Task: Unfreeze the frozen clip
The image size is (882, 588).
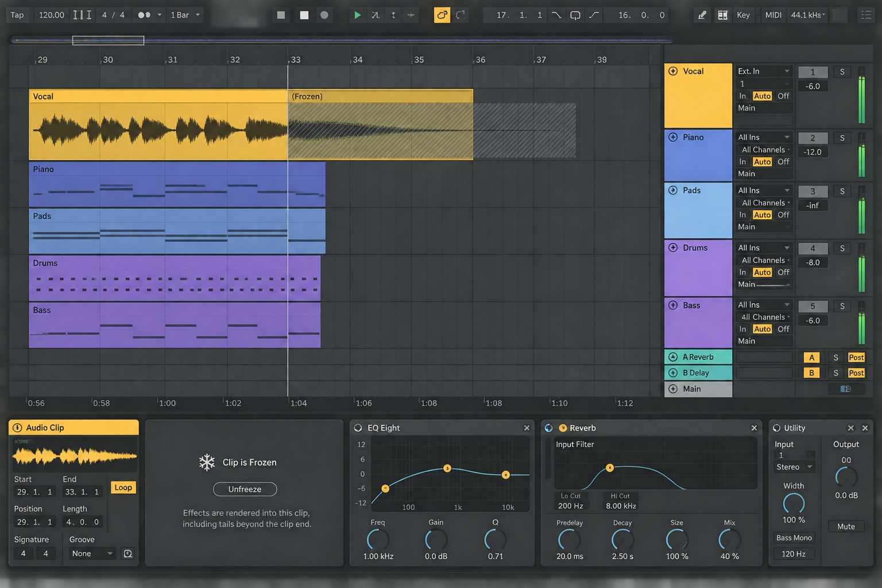Action: [x=245, y=489]
